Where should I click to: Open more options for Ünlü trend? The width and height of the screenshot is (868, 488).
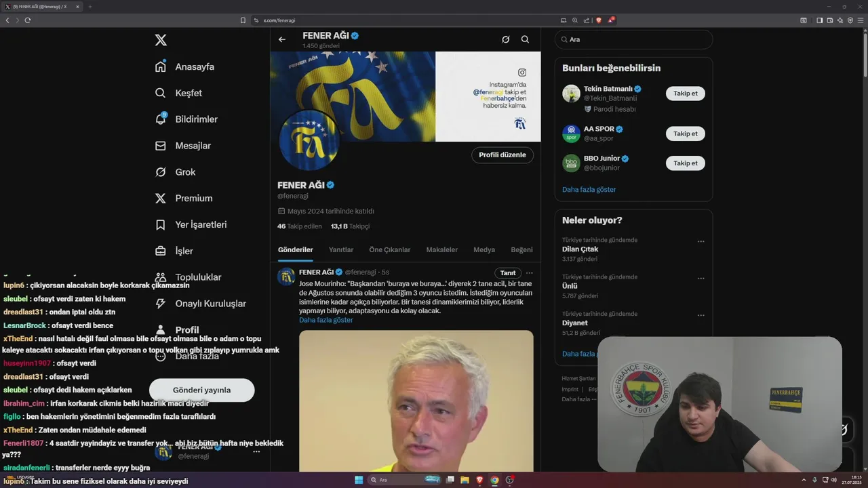tap(701, 279)
